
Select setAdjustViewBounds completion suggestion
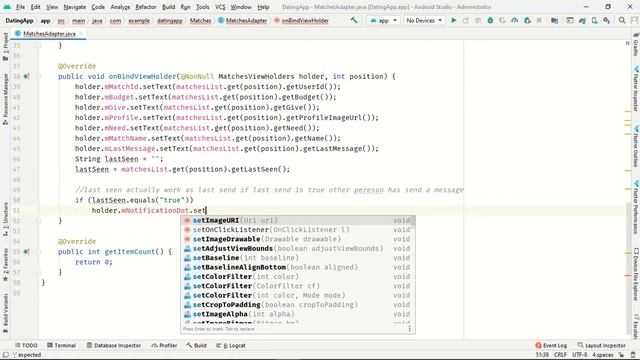(298, 249)
